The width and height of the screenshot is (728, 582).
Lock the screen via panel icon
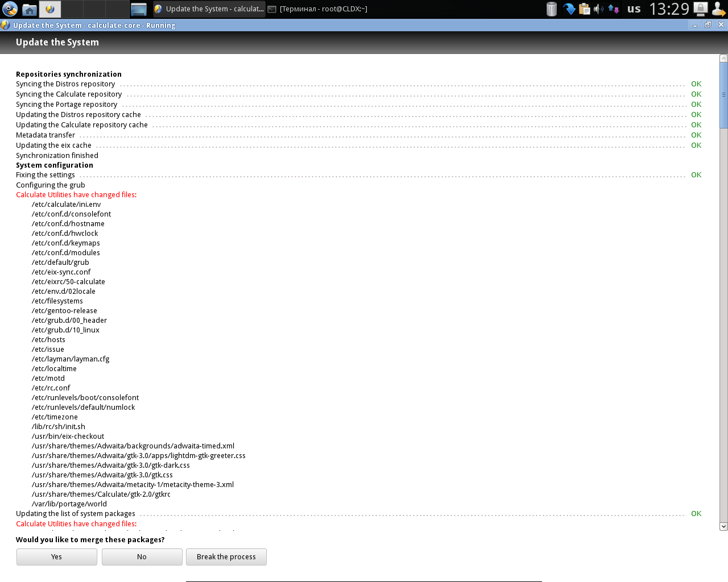click(x=701, y=9)
